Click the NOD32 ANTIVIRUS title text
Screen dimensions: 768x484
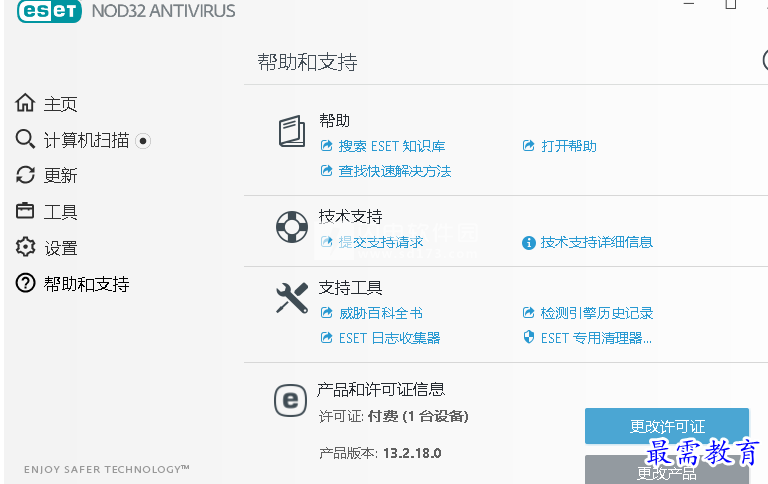tap(163, 11)
